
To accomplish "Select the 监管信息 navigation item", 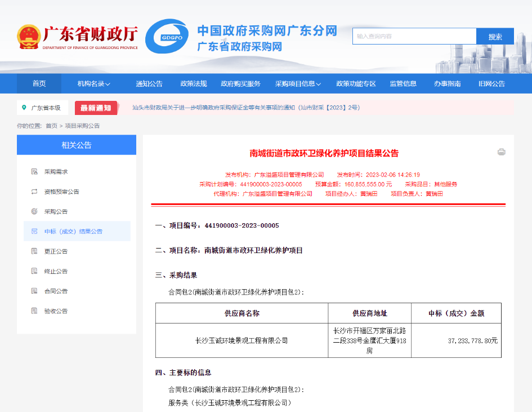I will coord(404,83).
